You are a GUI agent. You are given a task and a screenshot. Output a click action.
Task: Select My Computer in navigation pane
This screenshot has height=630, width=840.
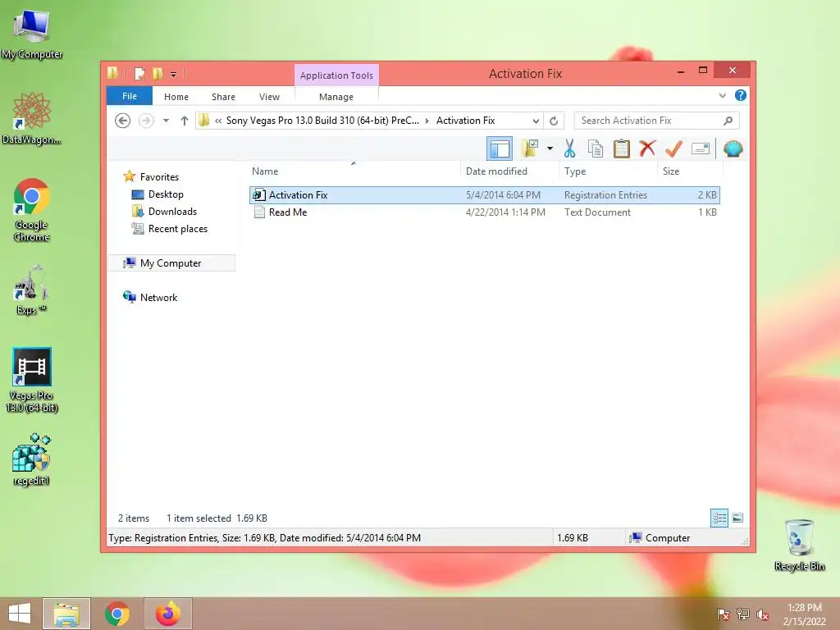(171, 263)
